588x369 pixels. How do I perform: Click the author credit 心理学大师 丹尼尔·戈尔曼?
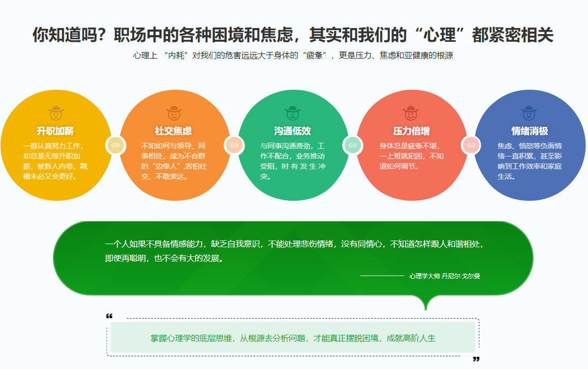pos(444,276)
